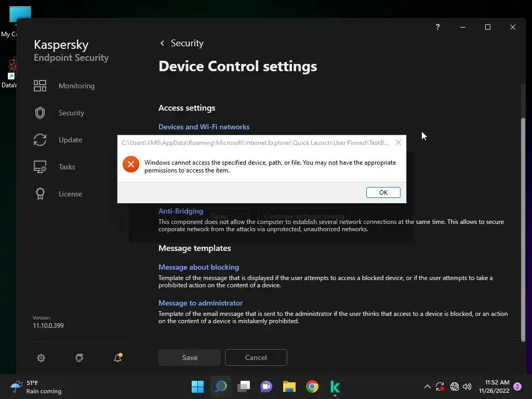The width and height of the screenshot is (532, 399).
Task: Open Message to administrator template
Action: pyautogui.click(x=201, y=303)
